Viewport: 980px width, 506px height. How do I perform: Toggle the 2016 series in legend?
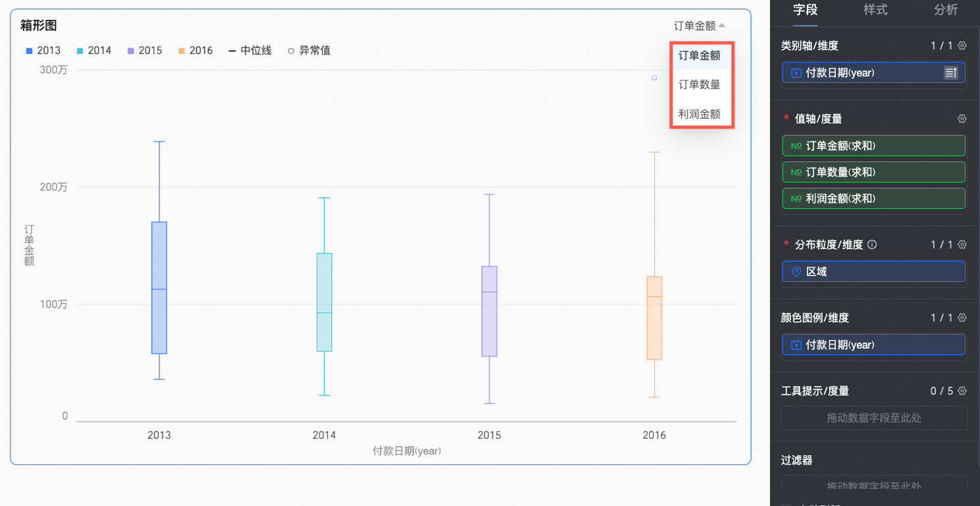tap(196, 51)
